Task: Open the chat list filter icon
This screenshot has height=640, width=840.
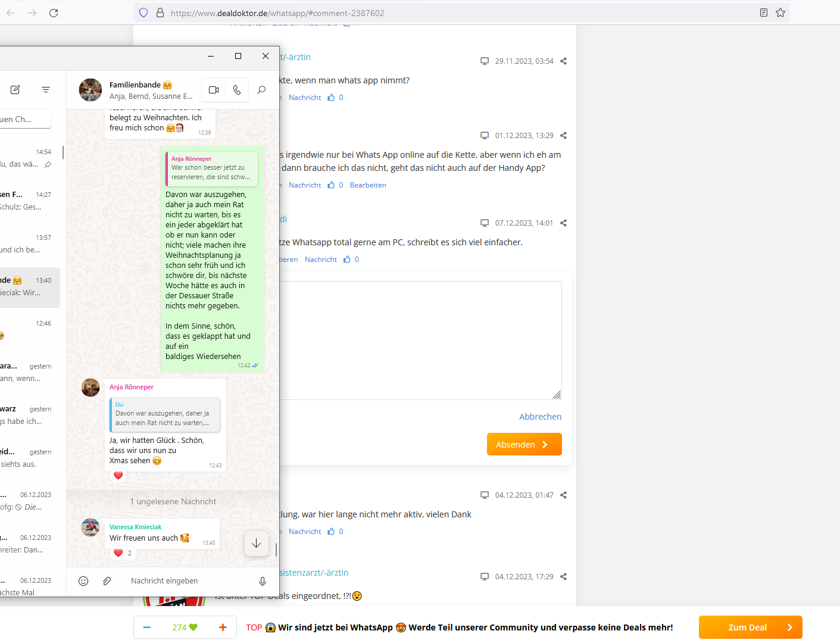Action: (x=46, y=90)
